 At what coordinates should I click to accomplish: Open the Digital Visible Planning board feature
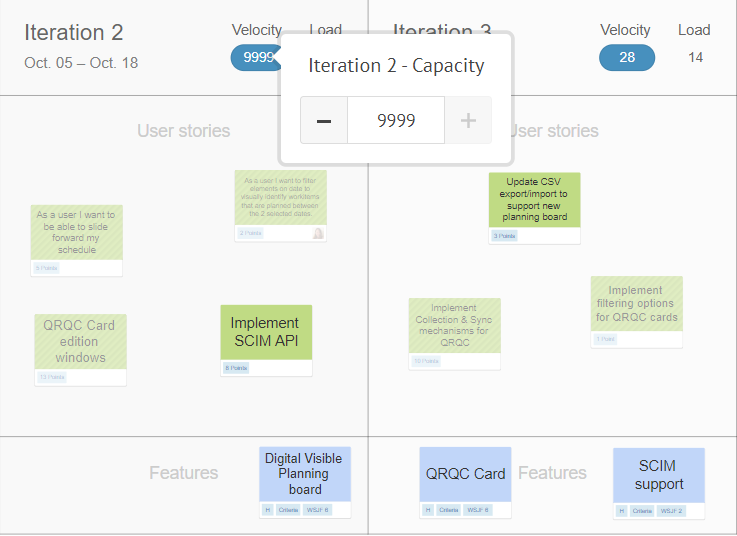(x=305, y=482)
